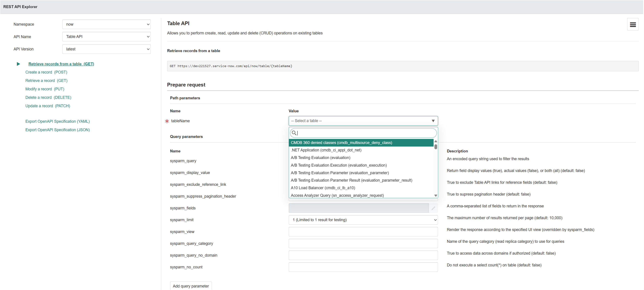Click the scroll up arrow in table list
644x290 pixels.
[x=435, y=141]
